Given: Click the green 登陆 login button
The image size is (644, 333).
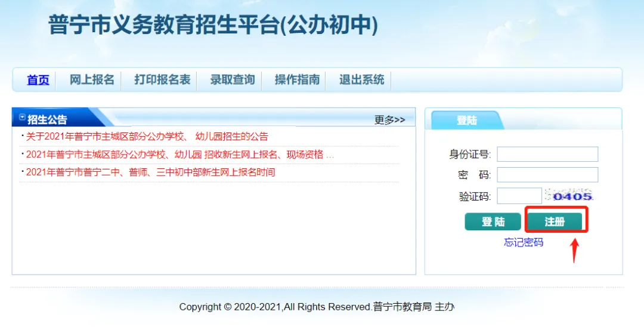Looking at the screenshot, I should 493,221.
